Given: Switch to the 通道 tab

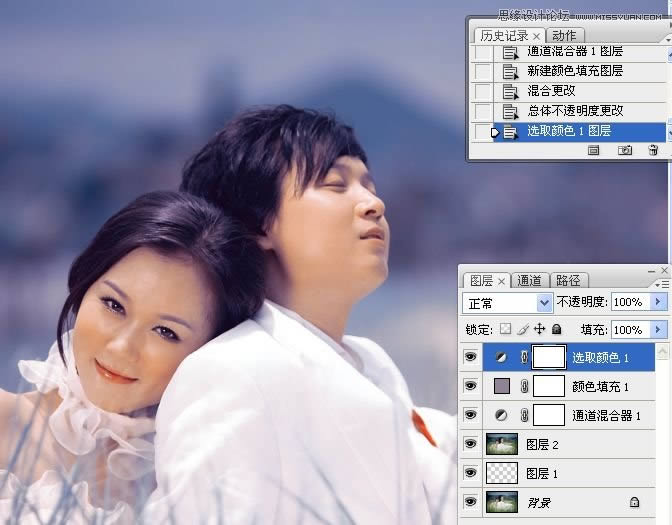Looking at the screenshot, I should tap(530, 280).
